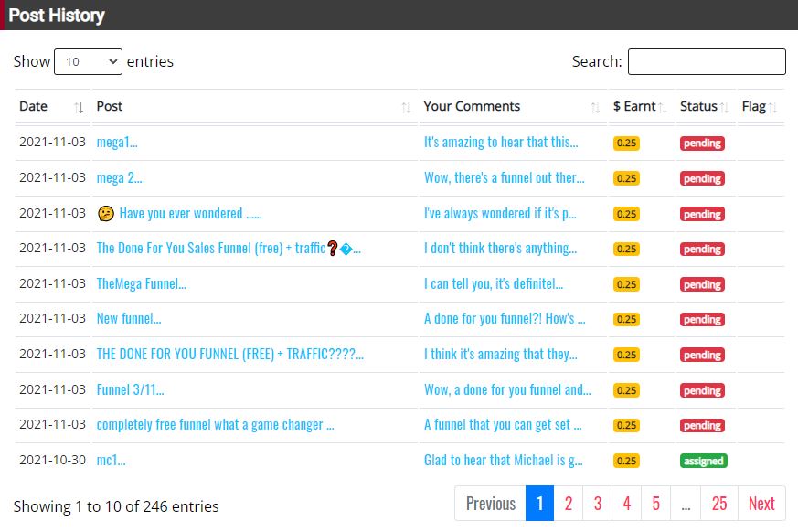The image size is (798, 532).
Task: Sort by Your Comments column arrows
Action: (x=595, y=107)
